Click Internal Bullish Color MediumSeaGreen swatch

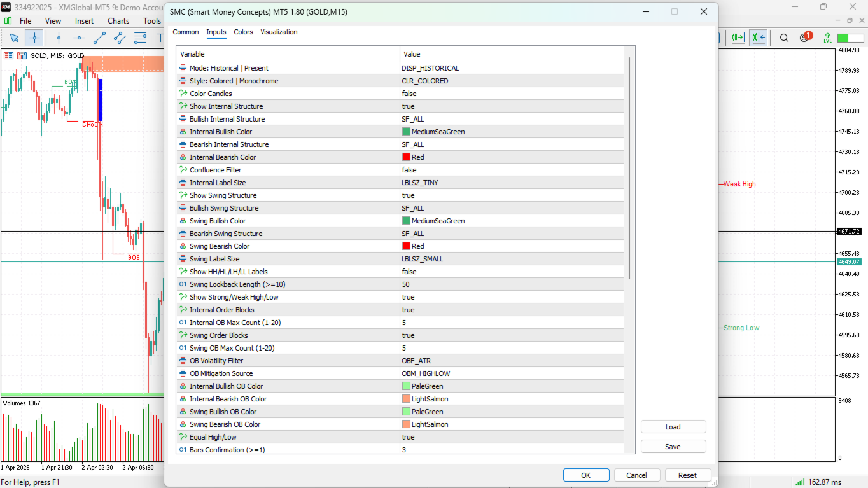tap(406, 132)
